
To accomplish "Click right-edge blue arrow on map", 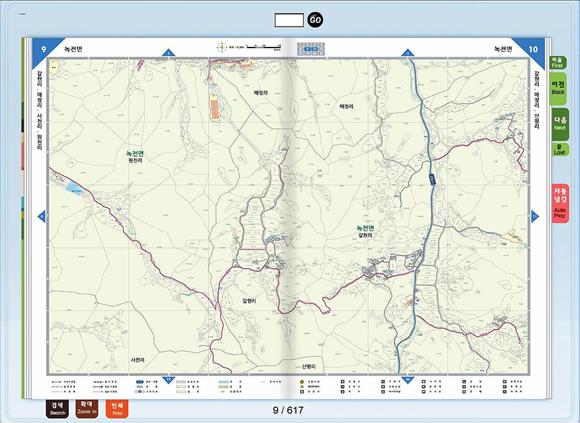I will click(535, 216).
